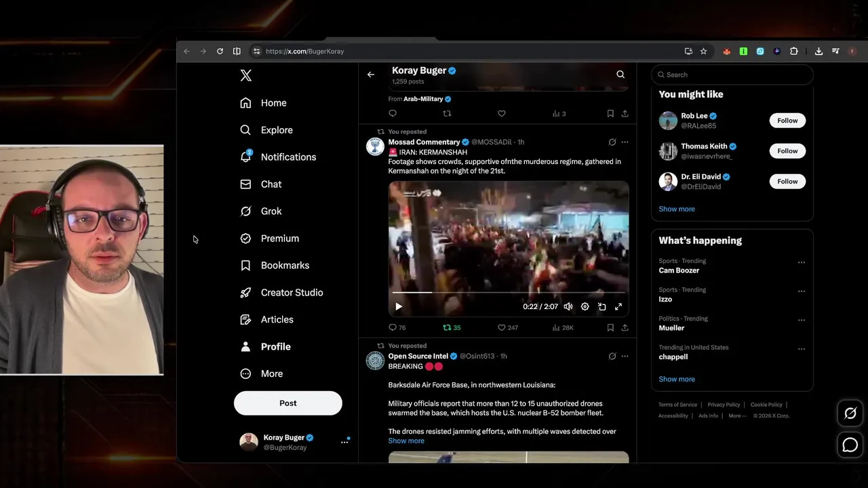
Task: Open the browser downloads icon
Action: tap(818, 52)
